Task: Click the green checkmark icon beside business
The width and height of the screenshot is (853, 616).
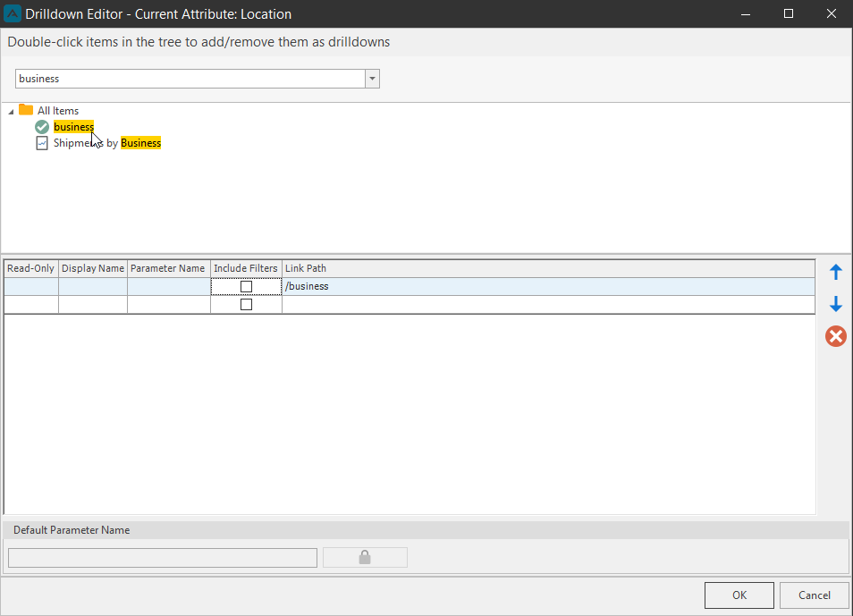Action: [x=42, y=127]
